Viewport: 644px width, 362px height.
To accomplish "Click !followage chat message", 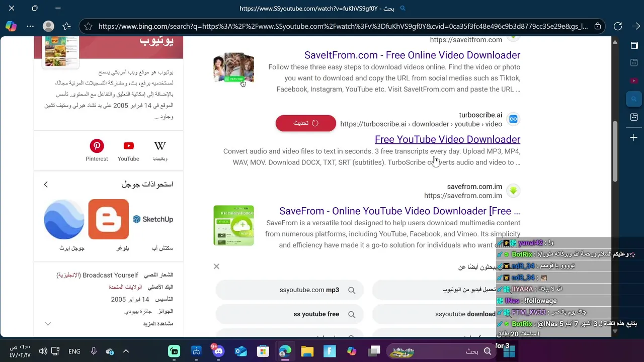I will click(540, 301).
